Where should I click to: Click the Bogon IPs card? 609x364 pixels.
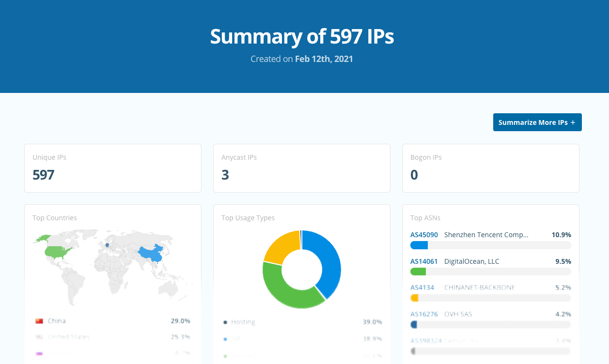490,168
